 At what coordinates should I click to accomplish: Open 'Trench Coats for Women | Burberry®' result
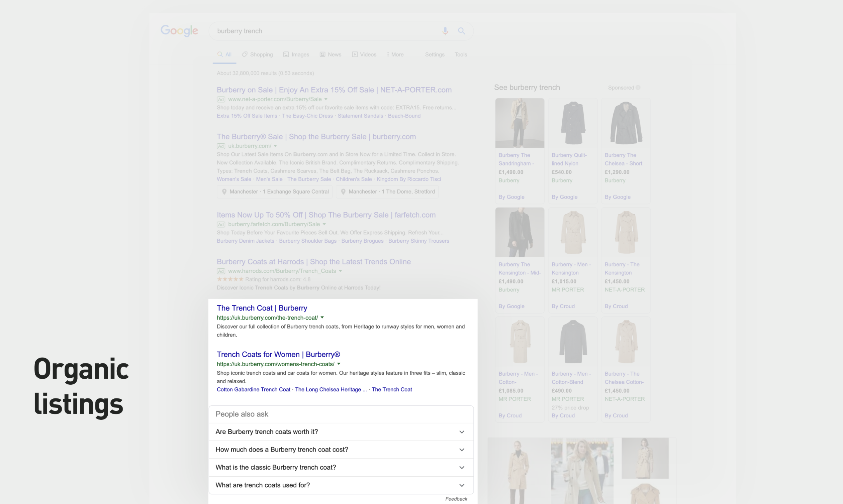point(278,354)
